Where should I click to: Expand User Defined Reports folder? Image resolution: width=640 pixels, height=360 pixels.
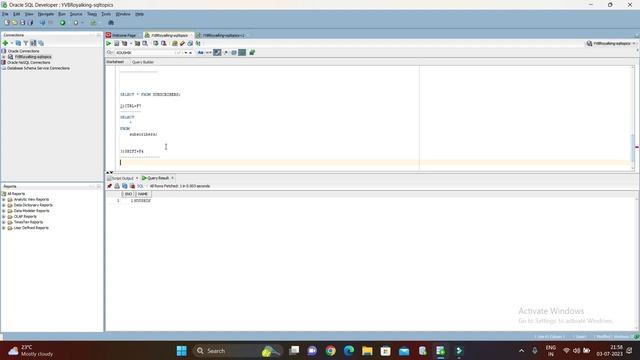click(x=4, y=228)
